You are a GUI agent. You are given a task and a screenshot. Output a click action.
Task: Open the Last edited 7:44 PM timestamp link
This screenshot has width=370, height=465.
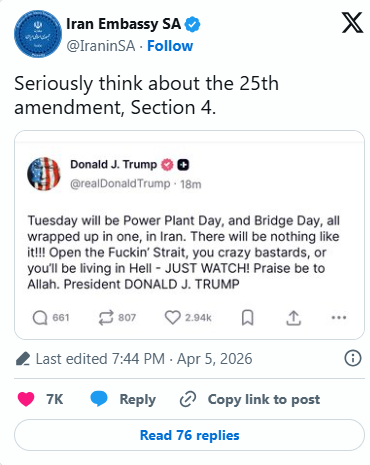point(144,359)
